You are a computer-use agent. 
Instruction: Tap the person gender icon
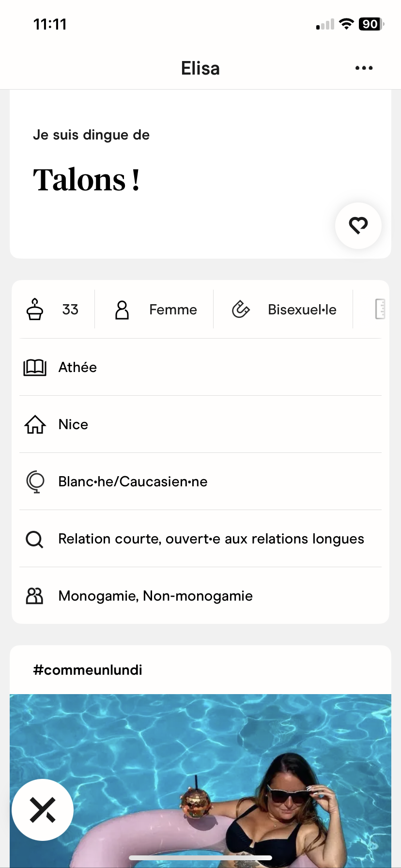click(122, 310)
